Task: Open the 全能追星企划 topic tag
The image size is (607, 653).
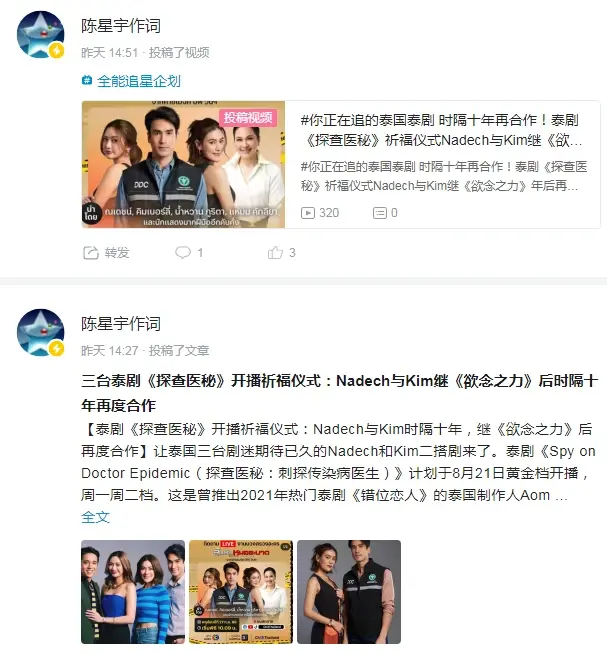Action: point(139,81)
